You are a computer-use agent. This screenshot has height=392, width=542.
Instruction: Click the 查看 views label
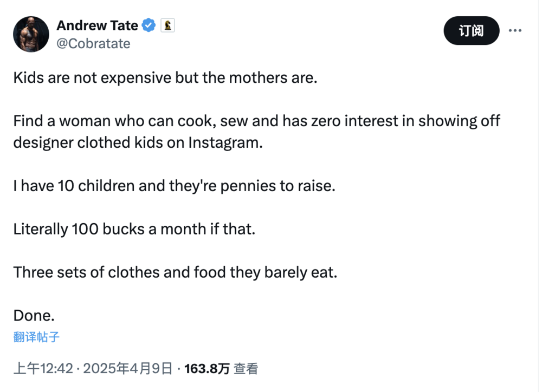[x=246, y=369]
